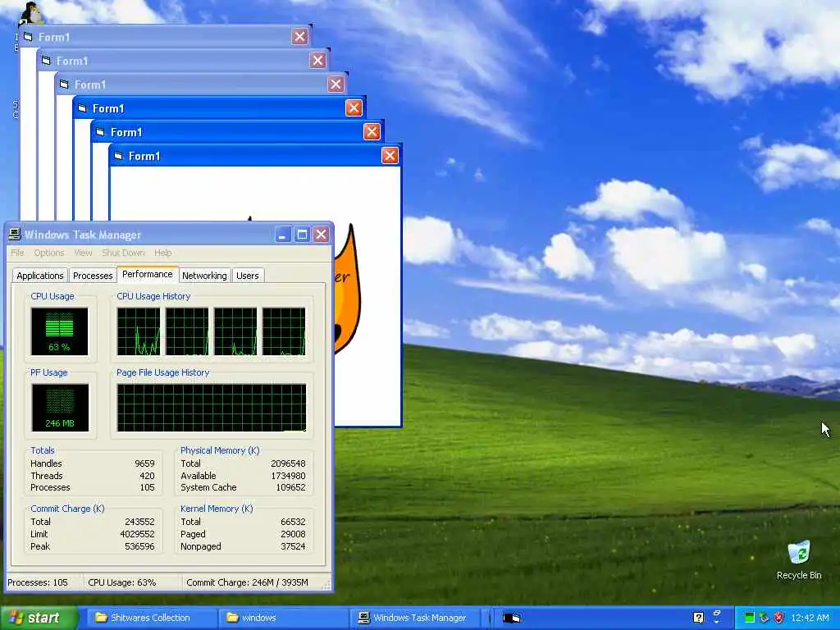This screenshot has width=840, height=630.
Task: Click the third-from-front Form1 title bar icon
Action: click(82, 108)
